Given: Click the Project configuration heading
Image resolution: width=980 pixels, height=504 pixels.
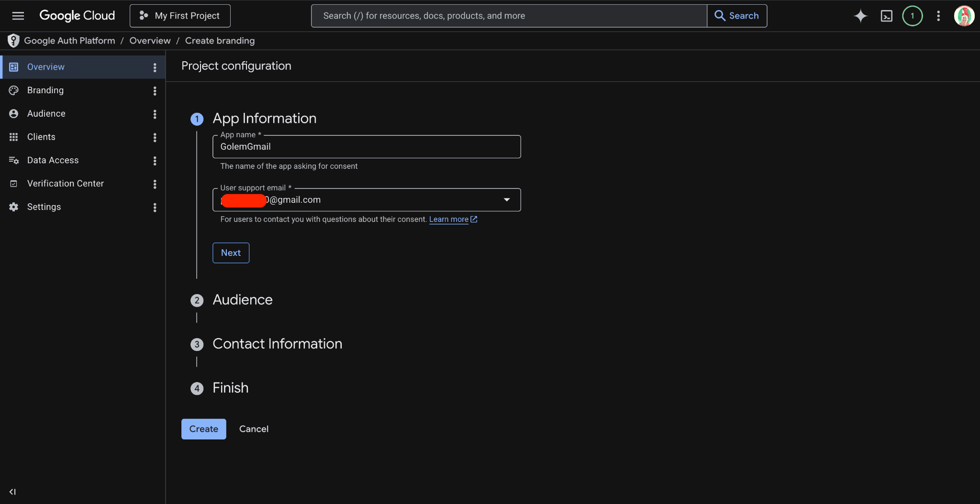Looking at the screenshot, I should pos(236,66).
